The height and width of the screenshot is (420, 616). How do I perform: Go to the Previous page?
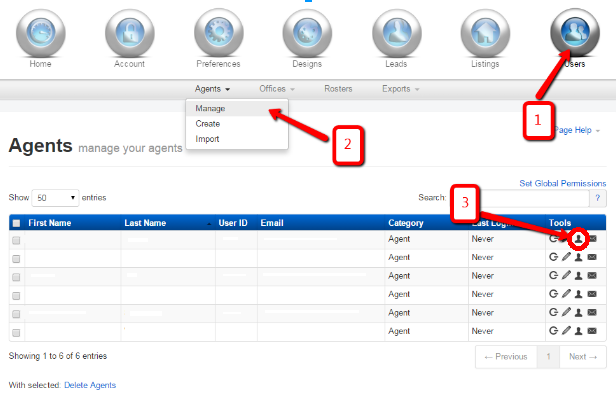(x=506, y=357)
